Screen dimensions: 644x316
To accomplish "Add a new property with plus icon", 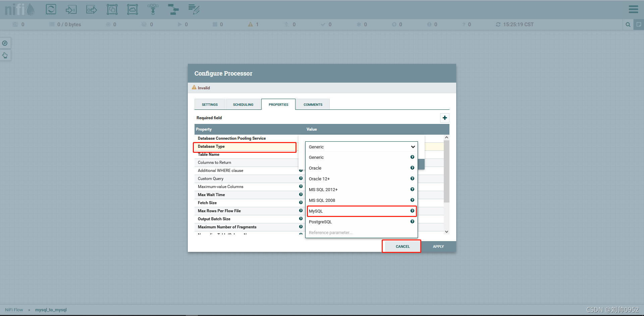I will (445, 118).
